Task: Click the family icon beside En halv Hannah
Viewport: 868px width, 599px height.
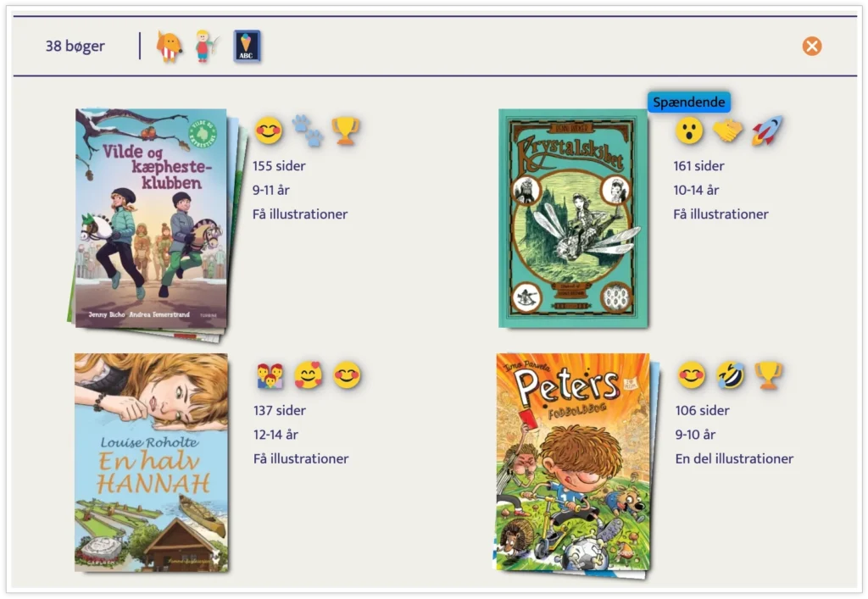Action: 270,375
